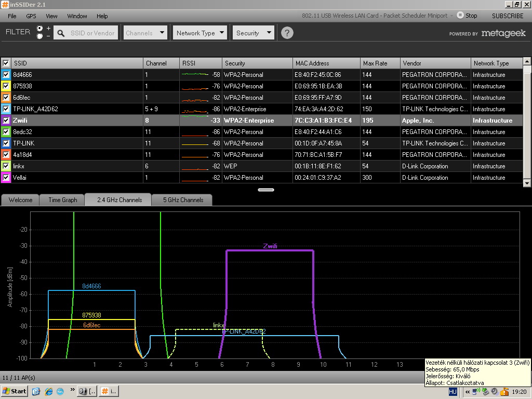Open the round blue quick launch icon
The height and width of the screenshot is (399, 532).
point(60,391)
